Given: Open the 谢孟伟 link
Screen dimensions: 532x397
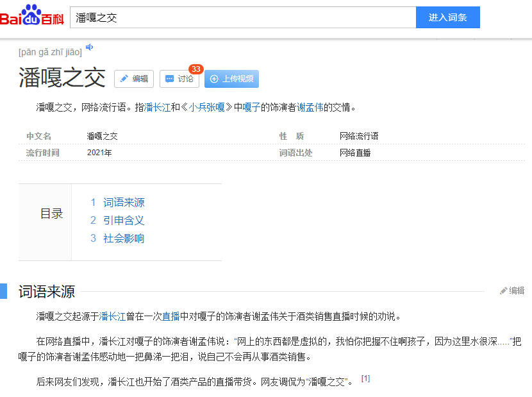Looking at the screenshot, I should [310, 107].
